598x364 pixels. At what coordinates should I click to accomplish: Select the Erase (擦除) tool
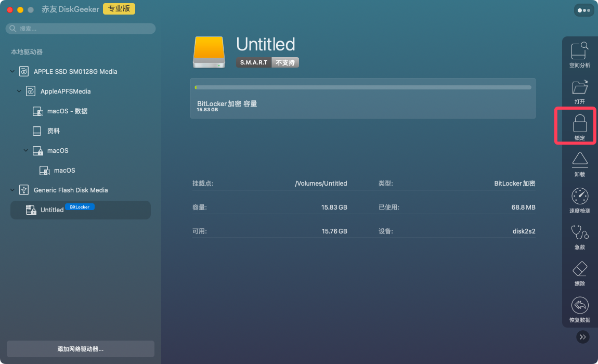click(579, 273)
